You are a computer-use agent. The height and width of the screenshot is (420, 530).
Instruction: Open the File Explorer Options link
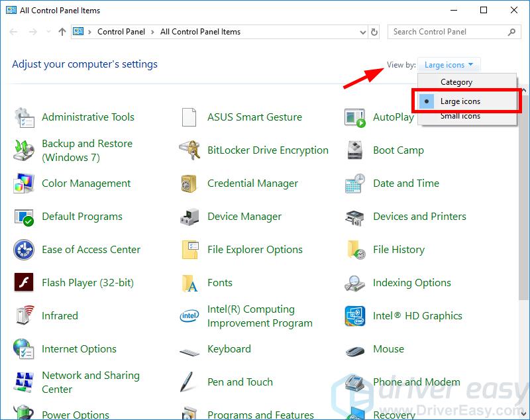[x=254, y=250]
